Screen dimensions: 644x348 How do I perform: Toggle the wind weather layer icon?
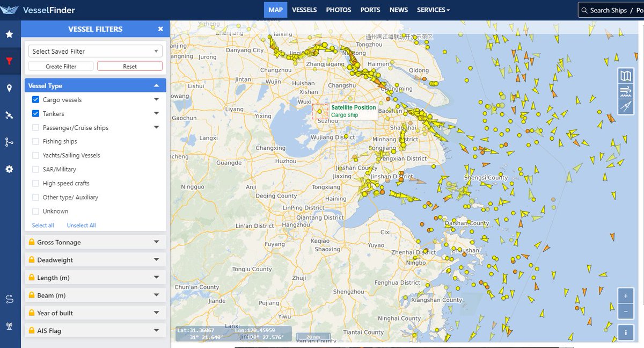click(626, 91)
